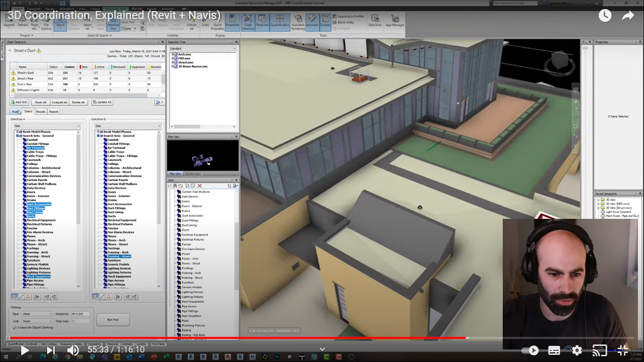Switch to the Report tab
Image resolution: width=644 pixels, height=362 pixels.
(54, 111)
